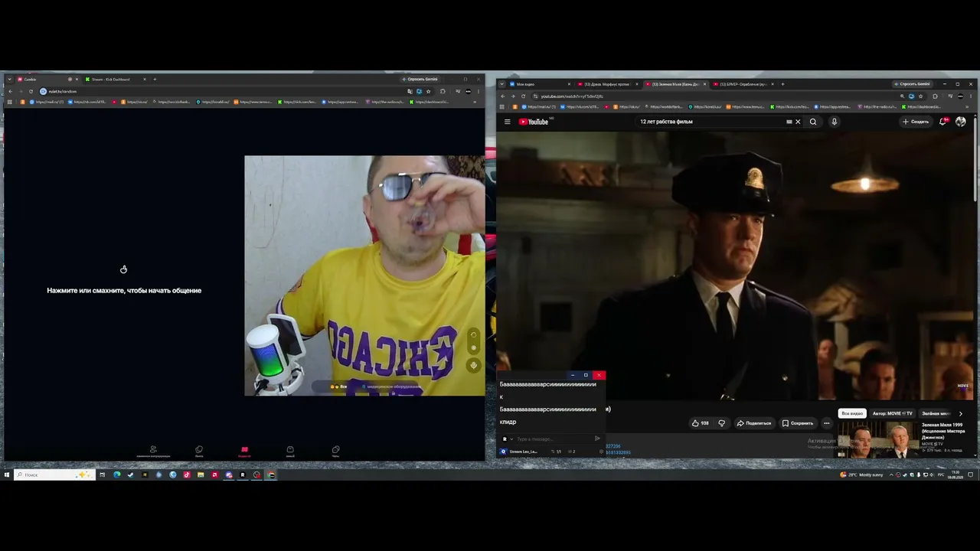Click the 'Поделиться' share button
980x551 pixels.
click(754, 423)
